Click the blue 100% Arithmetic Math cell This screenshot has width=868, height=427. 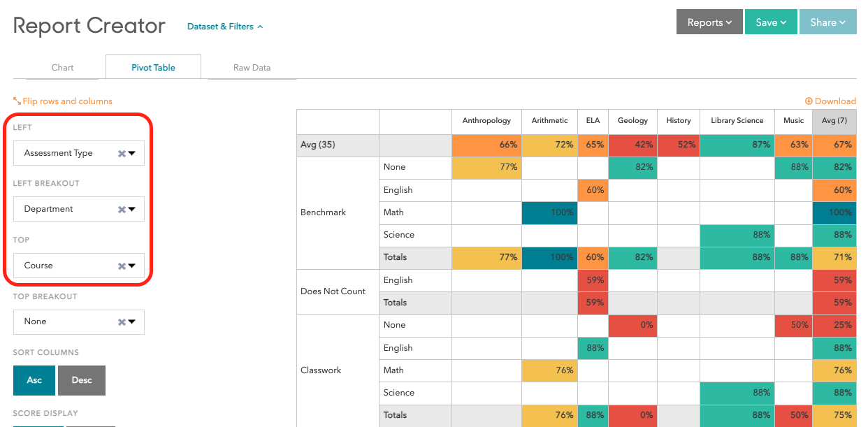tap(549, 212)
